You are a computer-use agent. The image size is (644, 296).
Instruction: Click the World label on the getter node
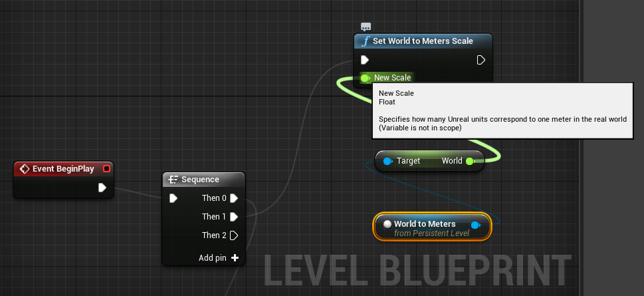click(452, 161)
